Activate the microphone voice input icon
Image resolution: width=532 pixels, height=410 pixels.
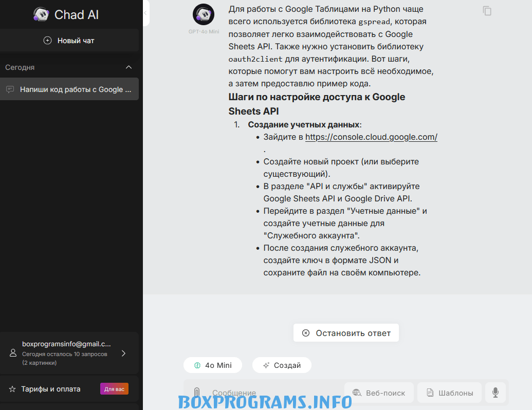coord(496,393)
